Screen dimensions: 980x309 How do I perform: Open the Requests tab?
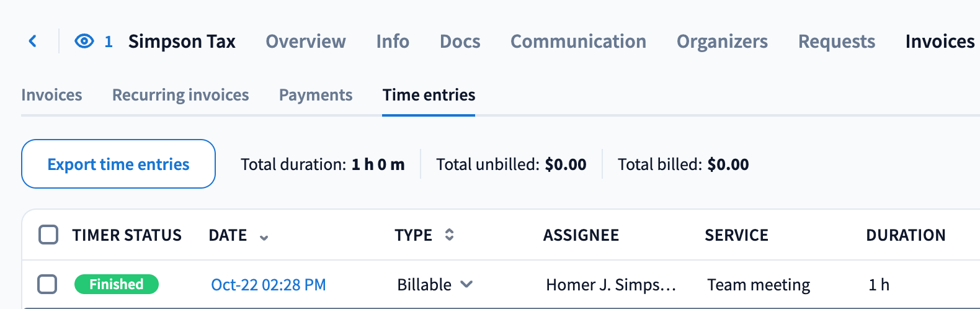836,42
